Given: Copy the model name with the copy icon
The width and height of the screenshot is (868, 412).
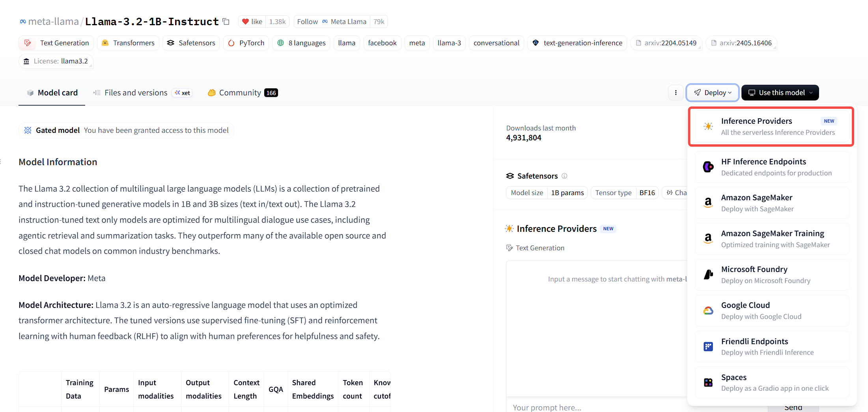Looking at the screenshot, I should point(226,22).
